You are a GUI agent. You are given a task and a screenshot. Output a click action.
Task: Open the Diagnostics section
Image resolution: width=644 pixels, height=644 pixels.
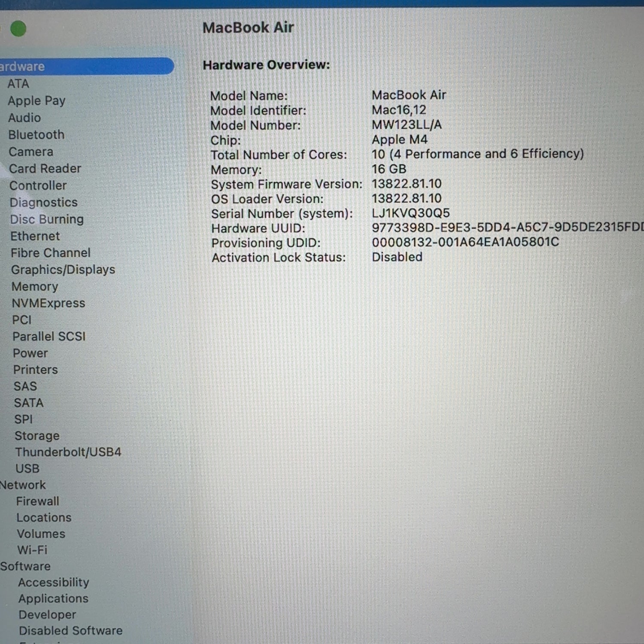point(43,202)
